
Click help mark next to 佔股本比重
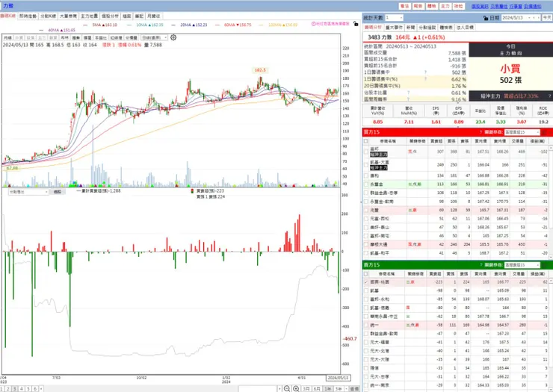[x=409, y=93]
